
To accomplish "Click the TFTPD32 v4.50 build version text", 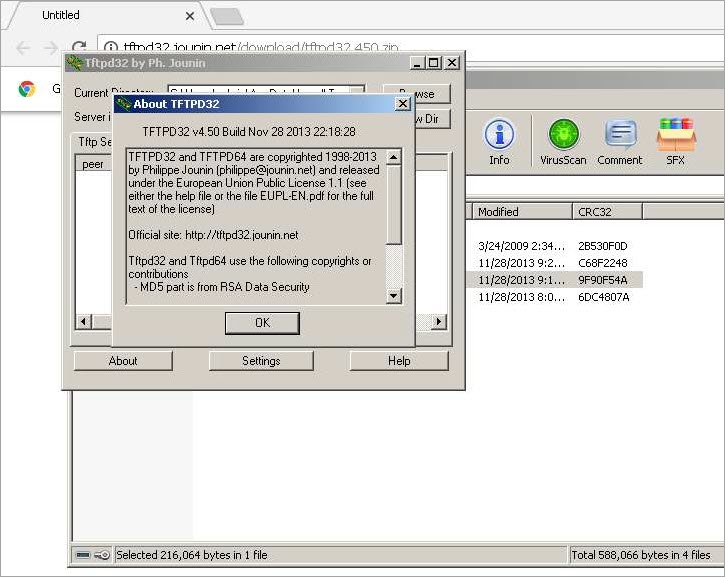I will 249,132.
